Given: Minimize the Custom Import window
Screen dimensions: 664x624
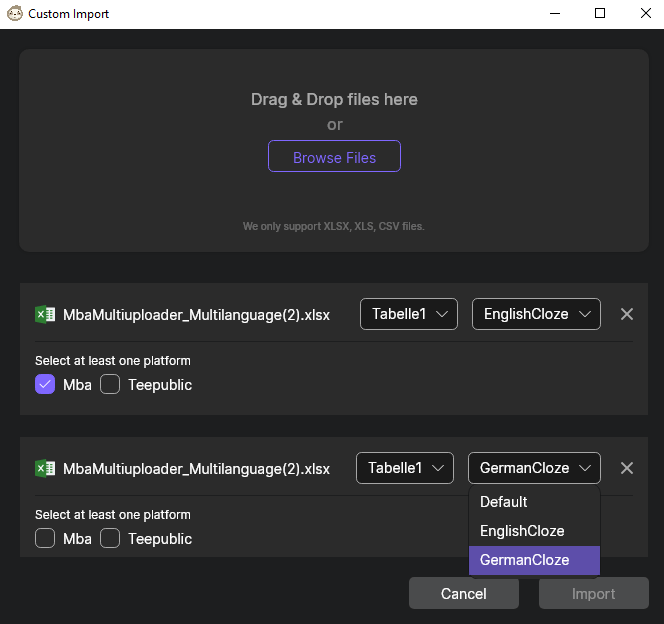Looking at the screenshot, I should pos(555,14).
